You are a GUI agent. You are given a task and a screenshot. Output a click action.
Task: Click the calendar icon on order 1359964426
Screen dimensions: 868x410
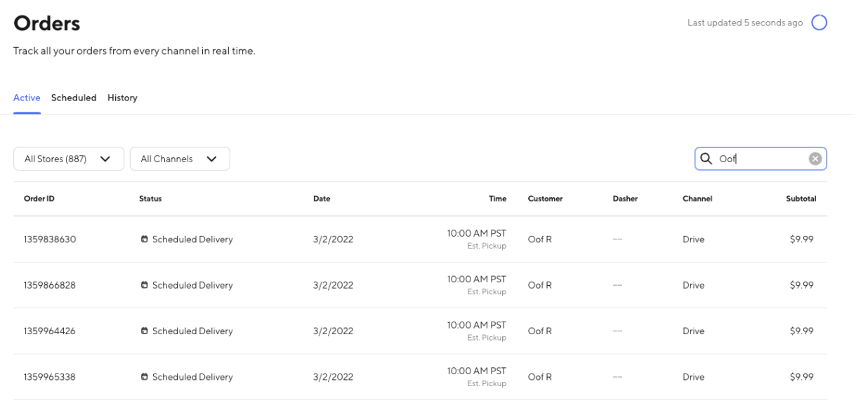(x=145, y=331)
